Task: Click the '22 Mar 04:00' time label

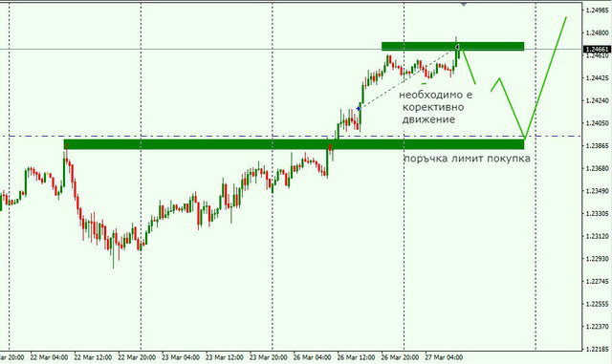Action: [x=49, y=357]
